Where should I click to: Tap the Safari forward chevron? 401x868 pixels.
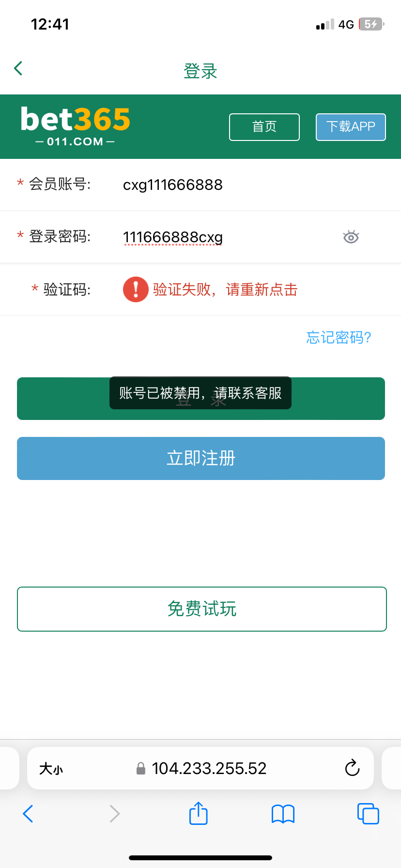click(x=114, y=814)
